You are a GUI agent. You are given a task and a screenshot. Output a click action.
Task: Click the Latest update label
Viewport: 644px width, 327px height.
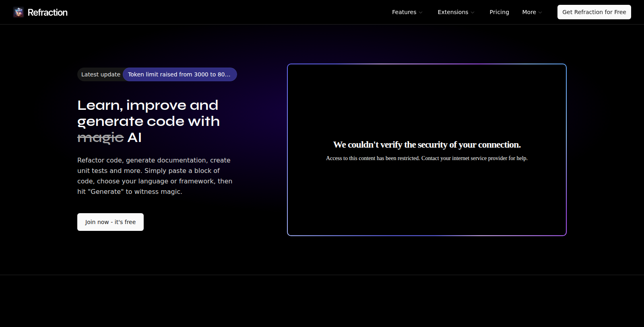[x=101, y=74]
